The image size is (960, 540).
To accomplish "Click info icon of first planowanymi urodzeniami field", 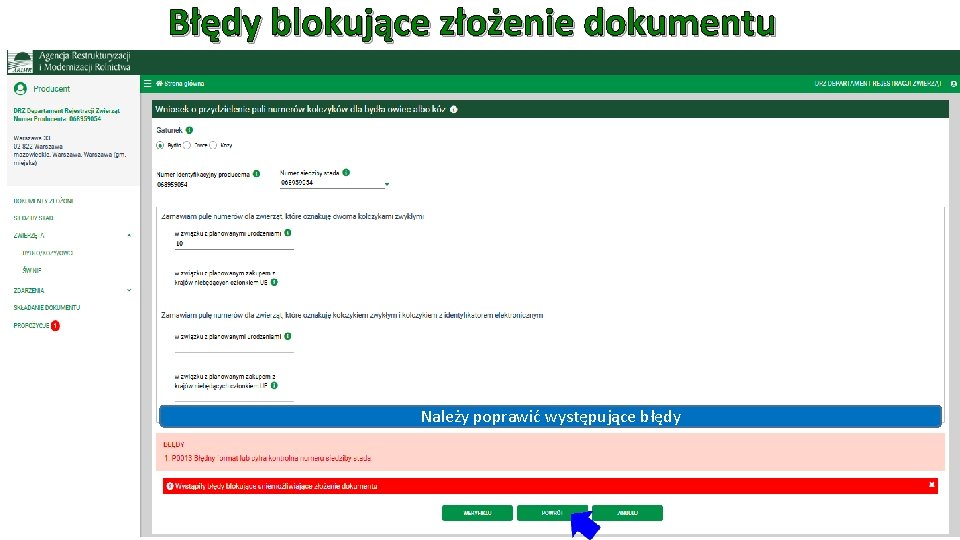I will [288, 233].
